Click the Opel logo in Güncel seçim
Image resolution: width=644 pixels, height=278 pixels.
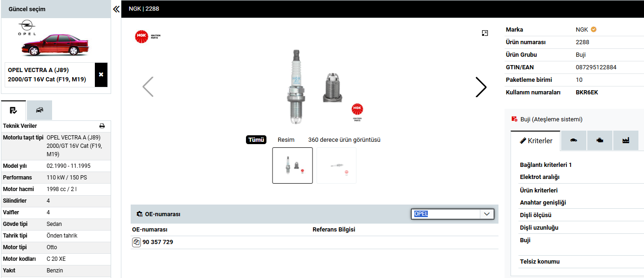(x=27, y=28)
